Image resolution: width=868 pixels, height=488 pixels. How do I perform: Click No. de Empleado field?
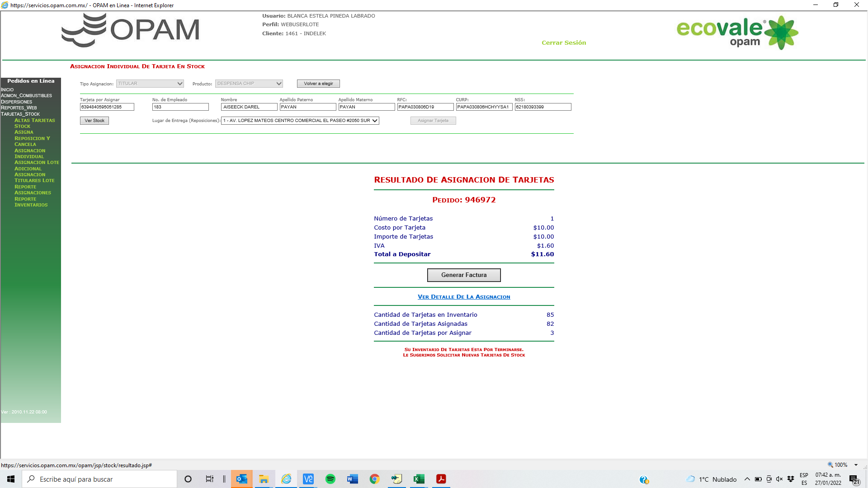[x=180, y=107]
